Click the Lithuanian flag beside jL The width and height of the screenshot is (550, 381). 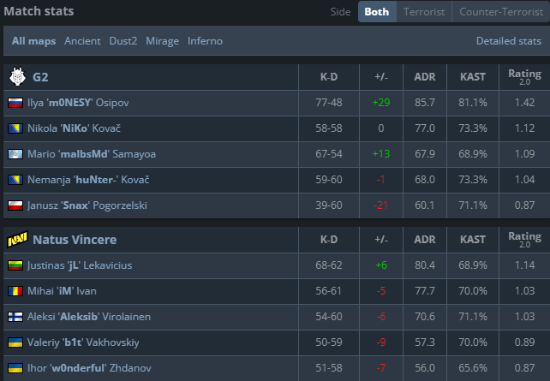coord(15,266)
